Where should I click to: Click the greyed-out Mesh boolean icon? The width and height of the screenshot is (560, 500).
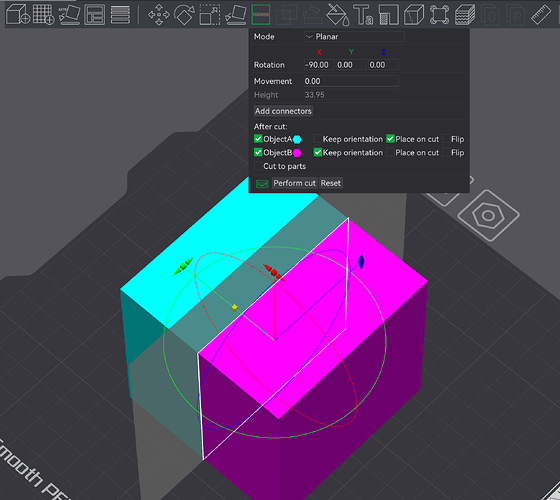pyautogui.click(x=286, y=15)
